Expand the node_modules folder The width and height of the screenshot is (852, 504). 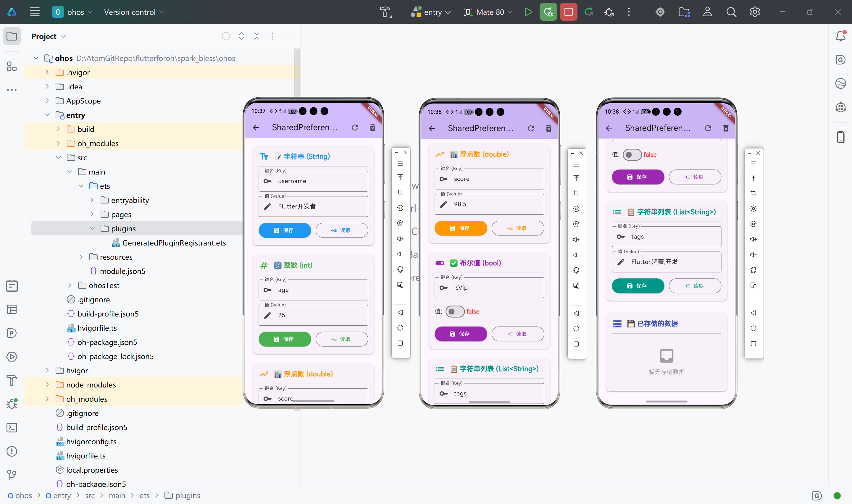[x=47, y=385]
